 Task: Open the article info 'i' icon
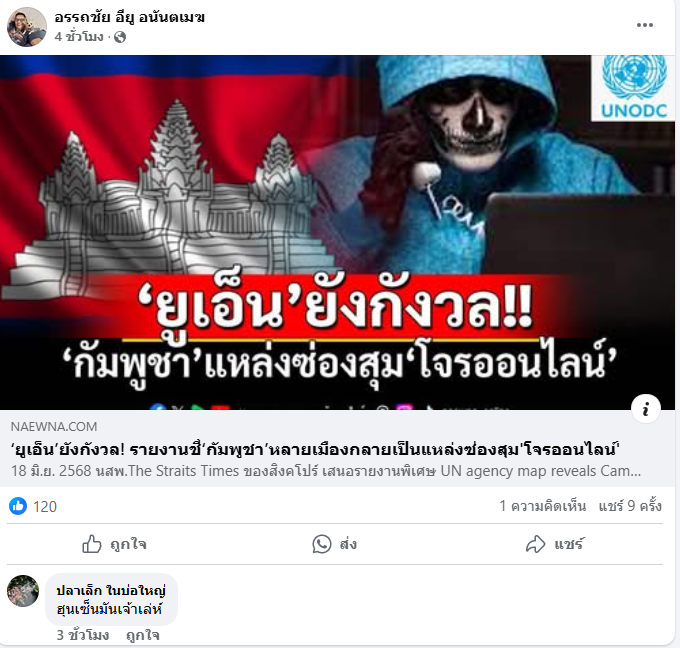click(646, 409)
